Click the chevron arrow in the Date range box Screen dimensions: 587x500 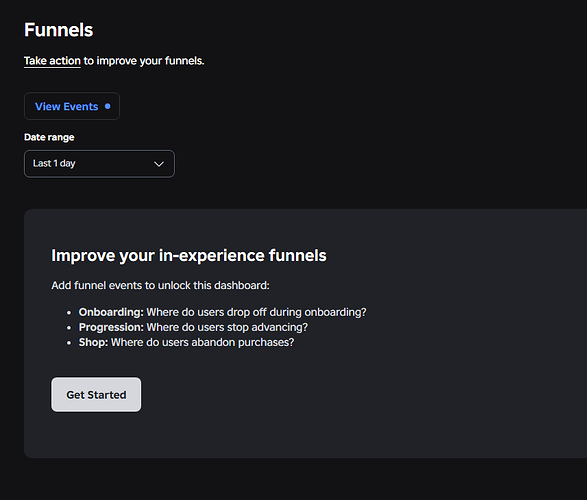click(159, 164)
